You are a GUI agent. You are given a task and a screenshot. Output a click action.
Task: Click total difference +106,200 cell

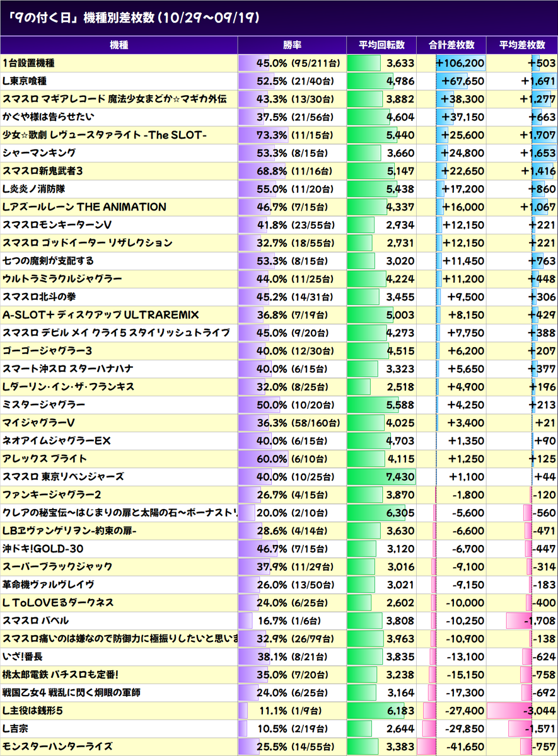tap(451, 63)
